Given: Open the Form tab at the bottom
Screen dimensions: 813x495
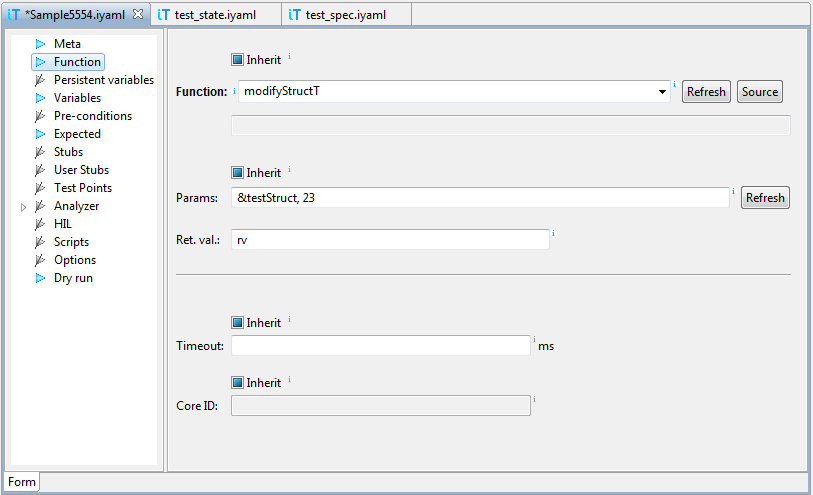Looking at the screenshot, I should tap(22, 482).
